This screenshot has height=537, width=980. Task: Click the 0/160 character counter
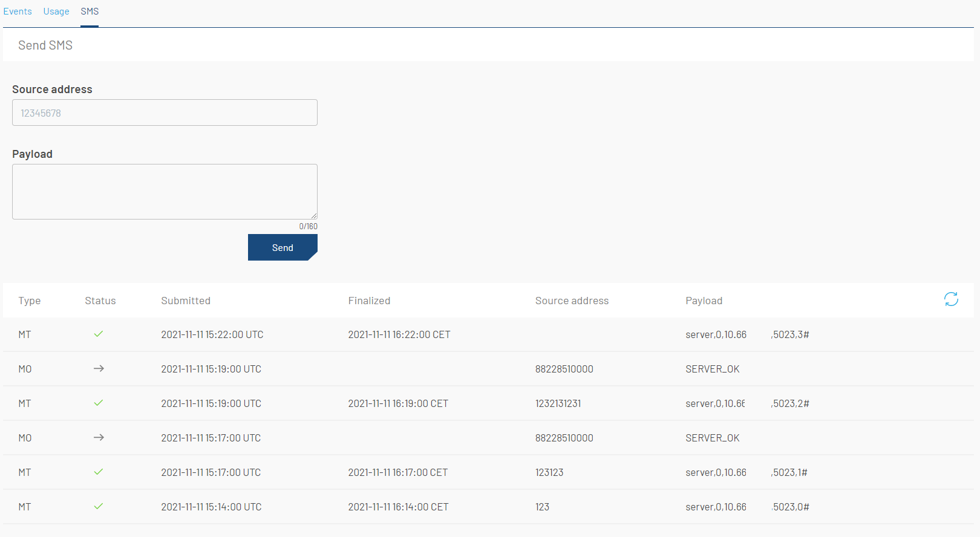(x=308, y=226)
